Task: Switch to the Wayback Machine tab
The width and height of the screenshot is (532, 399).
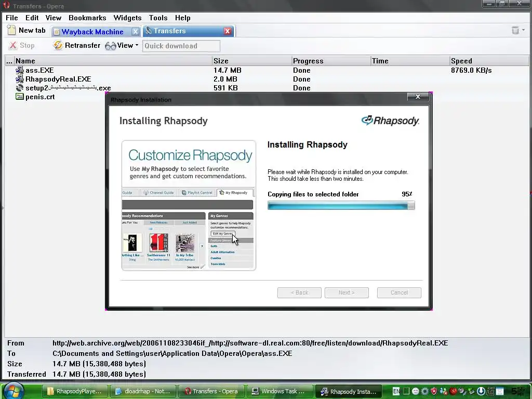Action: (x=92, y=32)
